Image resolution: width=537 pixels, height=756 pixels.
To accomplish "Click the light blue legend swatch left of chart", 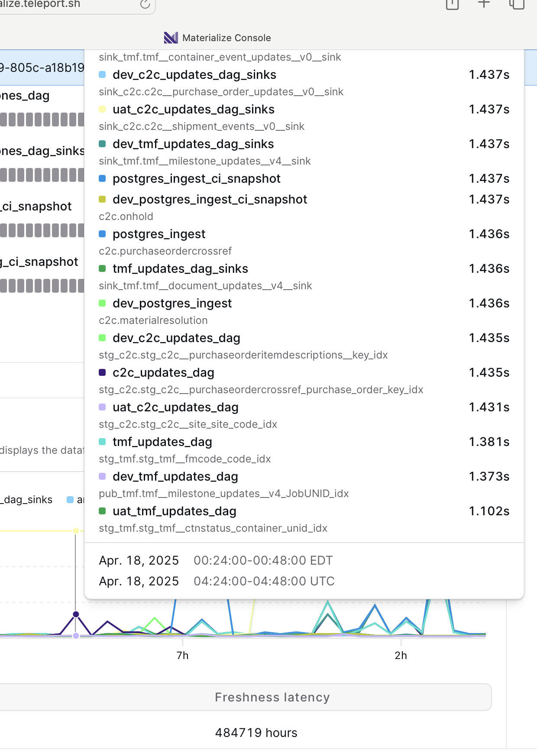I will [x=70, y=500].
